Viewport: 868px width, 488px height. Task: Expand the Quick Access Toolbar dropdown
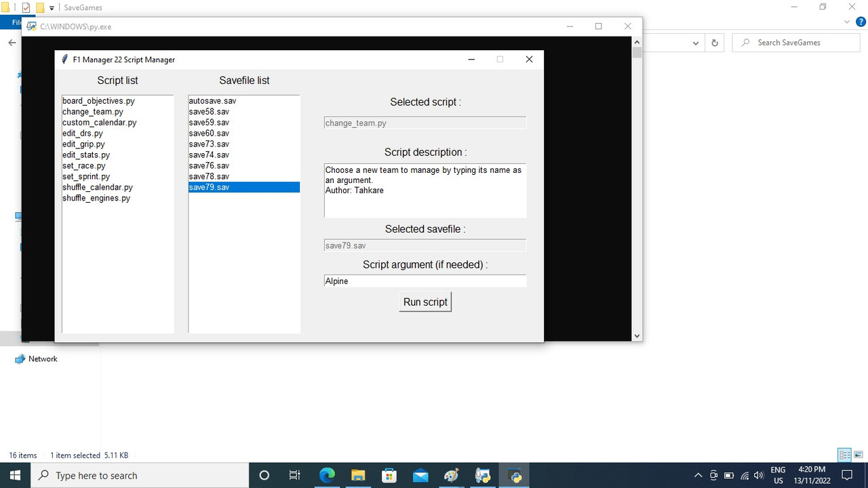[x=50, y=7]
